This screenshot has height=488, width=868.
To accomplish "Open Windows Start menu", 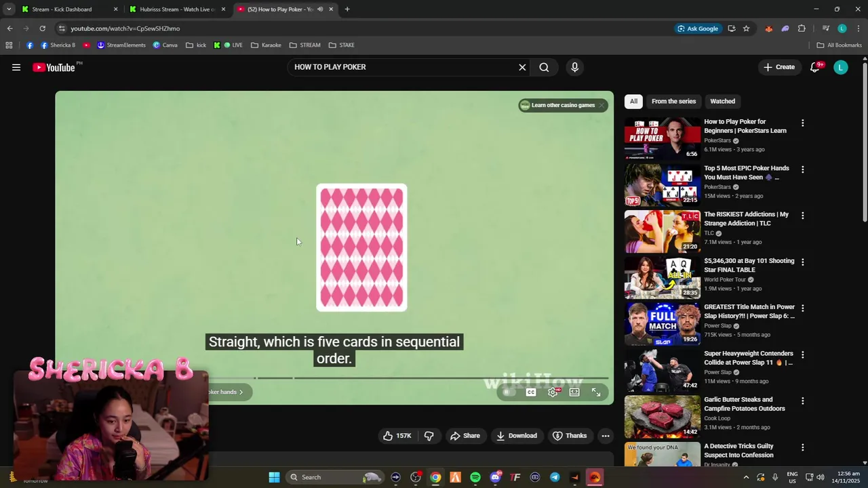I will tap(274, 477).
